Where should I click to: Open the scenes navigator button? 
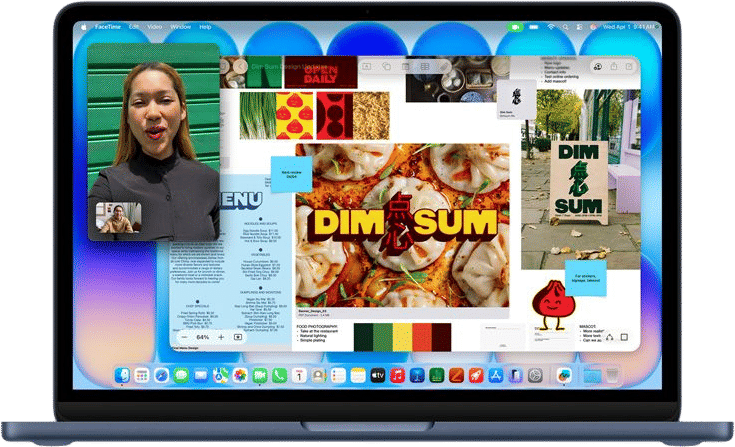pos(238,337)
